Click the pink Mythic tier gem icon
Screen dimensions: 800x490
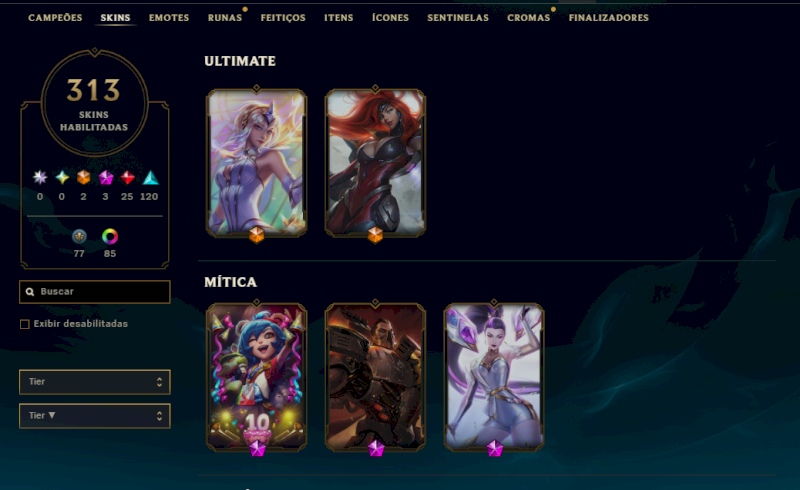pos(106,177)
